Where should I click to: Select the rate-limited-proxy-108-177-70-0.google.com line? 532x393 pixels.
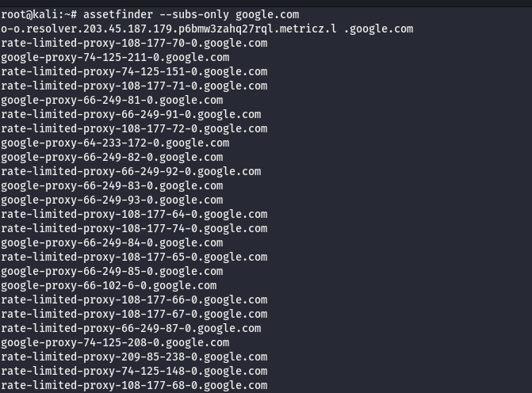click(134, 43)
